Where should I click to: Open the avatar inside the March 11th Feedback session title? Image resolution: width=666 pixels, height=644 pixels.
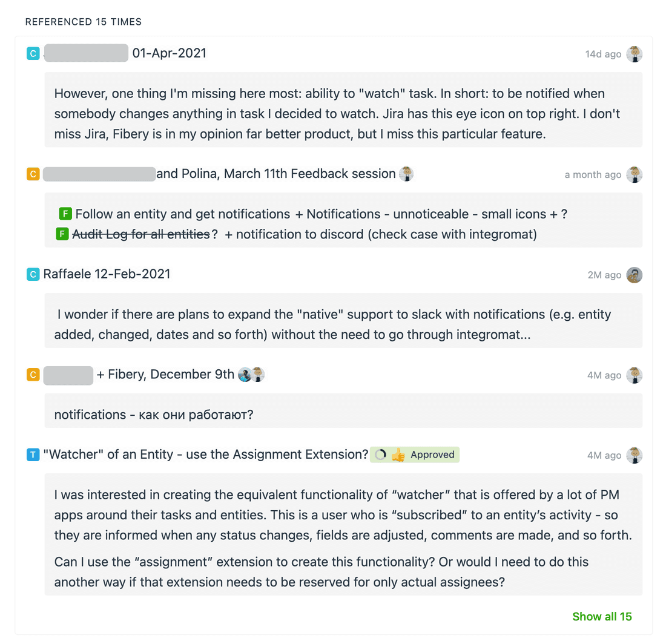point(406,174)
